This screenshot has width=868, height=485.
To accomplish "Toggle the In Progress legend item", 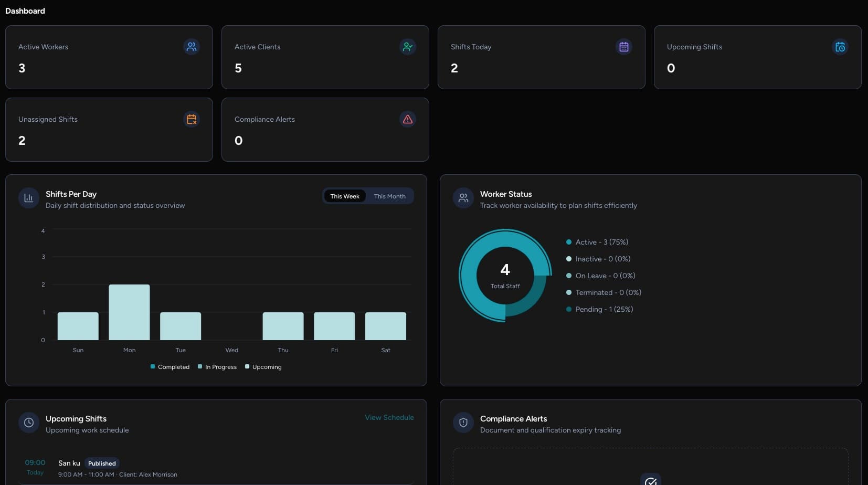I will [x=217, y=367].
